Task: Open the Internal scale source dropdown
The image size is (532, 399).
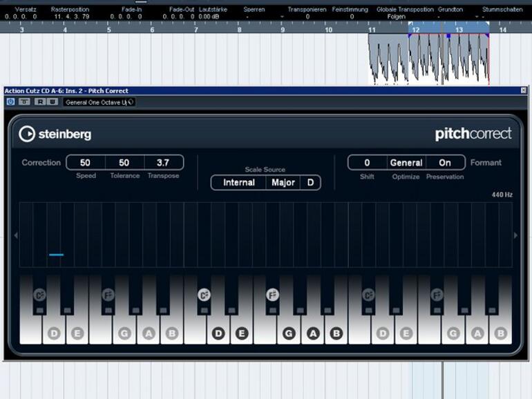Action: pos(239,183)
